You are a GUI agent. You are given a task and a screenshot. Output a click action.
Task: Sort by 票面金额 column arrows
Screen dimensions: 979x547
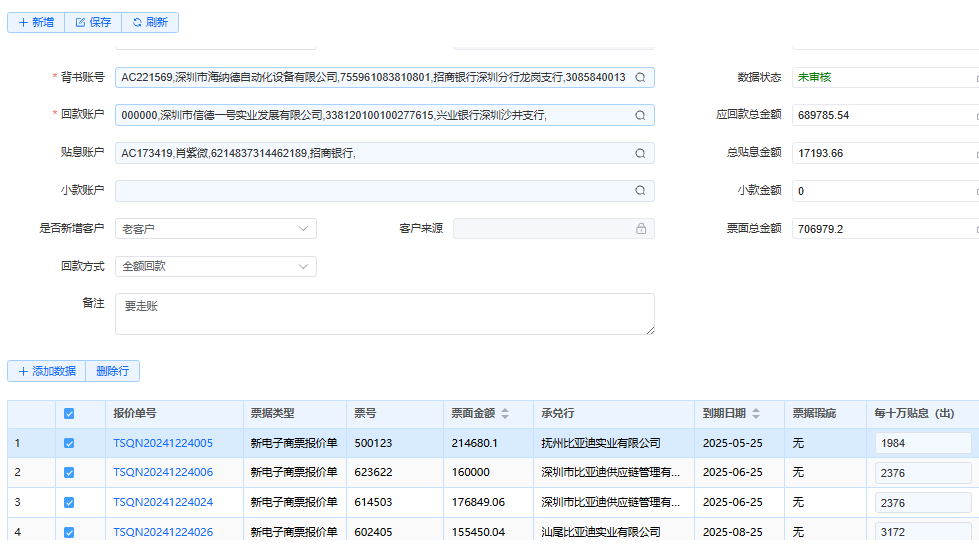coord(505,413)
